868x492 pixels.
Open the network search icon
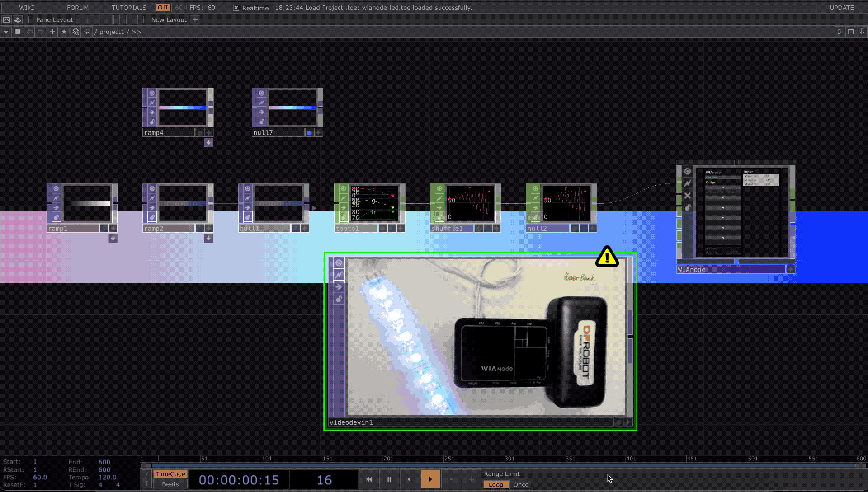pyautogui.click(x=75, y=32)
